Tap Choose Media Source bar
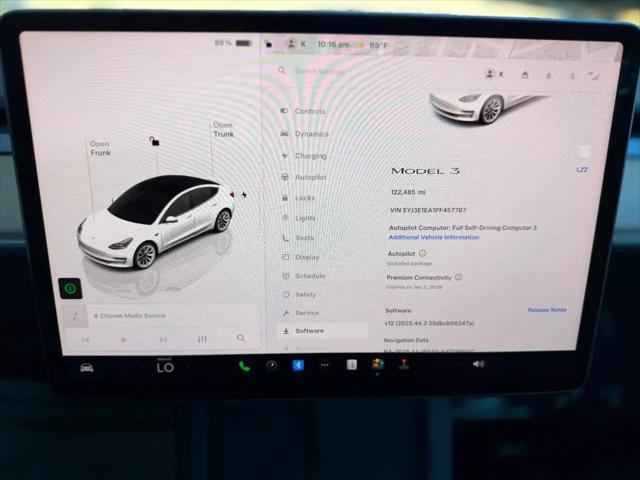640x480 pixels. coord(173,316)
